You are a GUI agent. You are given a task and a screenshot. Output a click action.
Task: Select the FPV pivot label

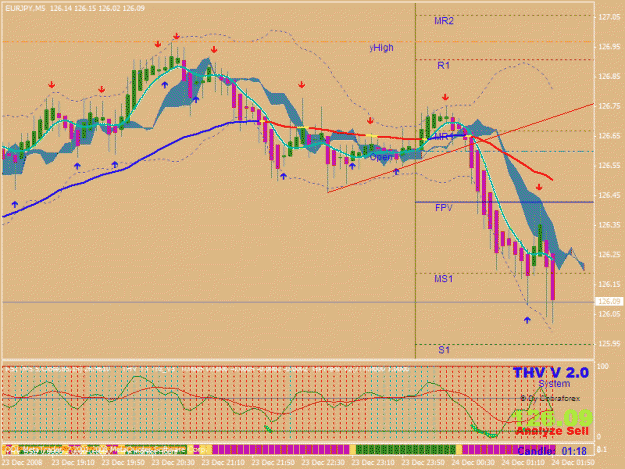[x=443, y=208]
